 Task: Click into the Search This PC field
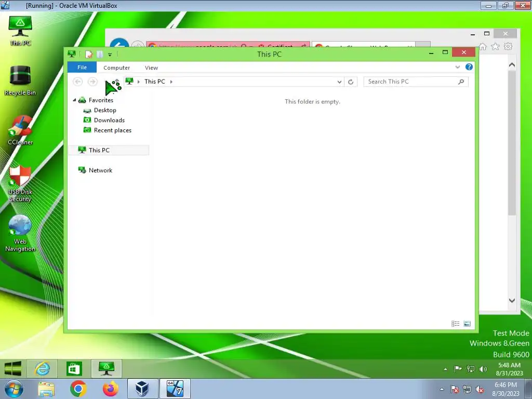click(x=410, y=82)
